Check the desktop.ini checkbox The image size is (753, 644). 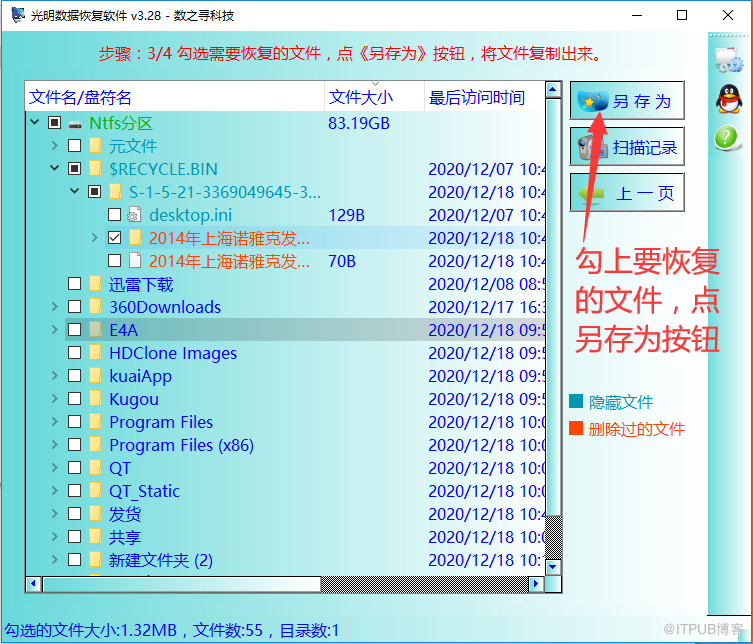pyautogui.click(x=114, y=215)
